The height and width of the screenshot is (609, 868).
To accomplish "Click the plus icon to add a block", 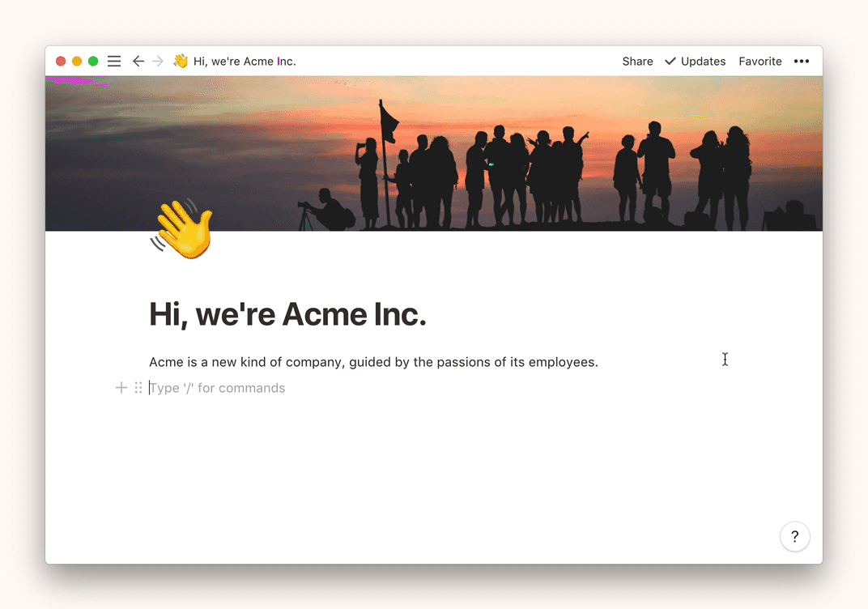I will [x=121, y=388].
